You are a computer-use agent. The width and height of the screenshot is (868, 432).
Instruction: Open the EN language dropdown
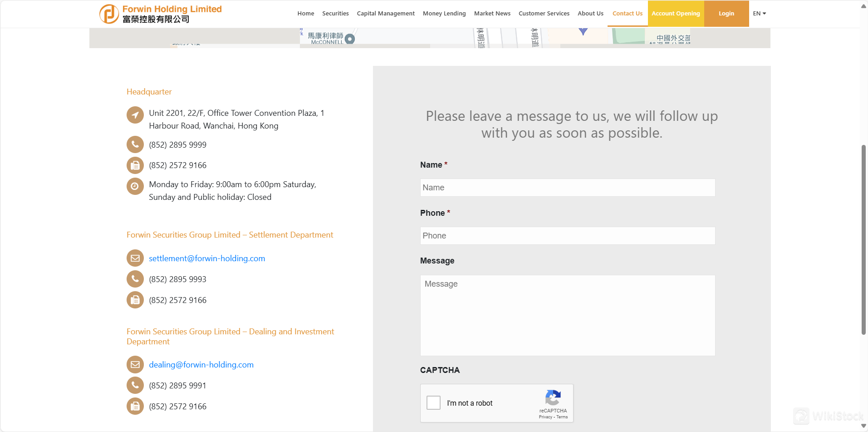click(x=759, y=13)
